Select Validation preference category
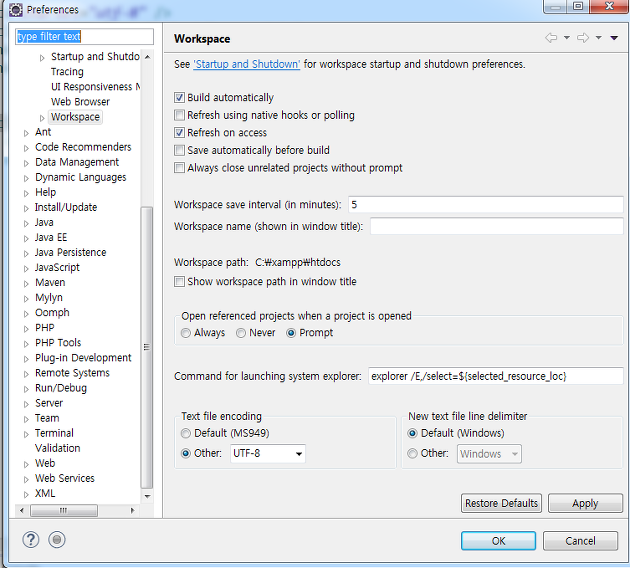The height and width of the screenshot is (568, 630). coord(57,448)
